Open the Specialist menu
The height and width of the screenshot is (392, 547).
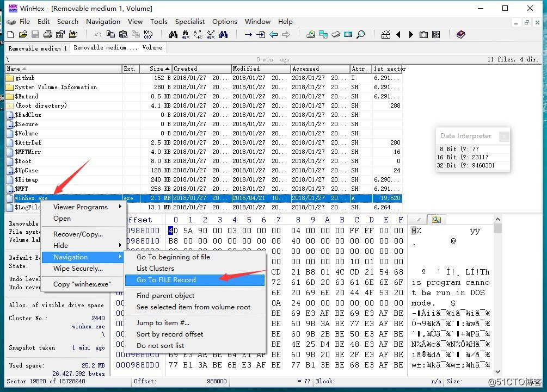[190, 22]
